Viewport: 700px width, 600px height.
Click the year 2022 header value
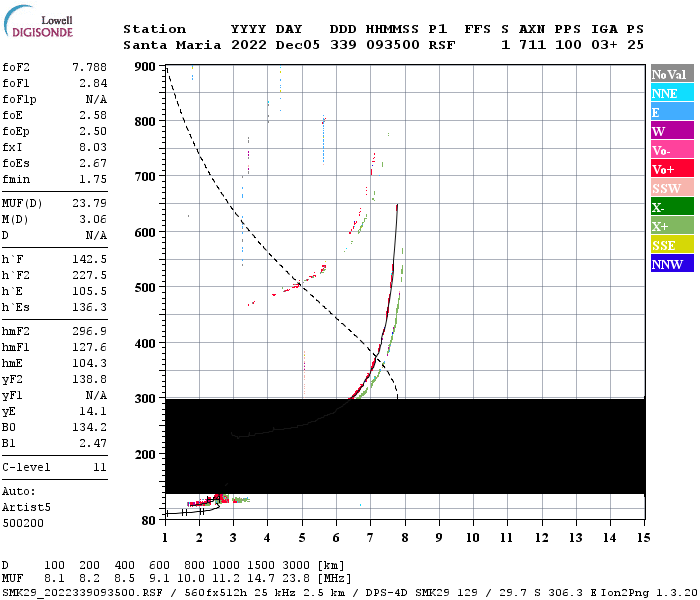249,45
